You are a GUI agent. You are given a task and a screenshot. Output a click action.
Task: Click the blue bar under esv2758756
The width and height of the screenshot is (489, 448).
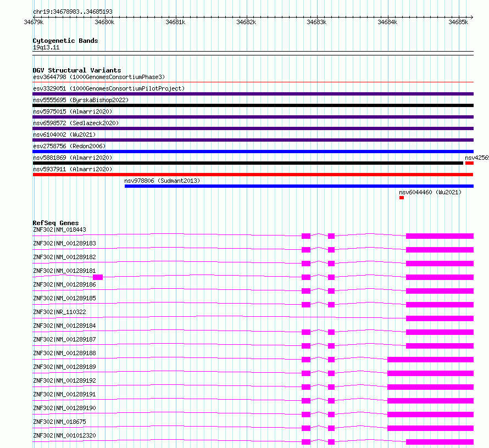pos(253,152)
